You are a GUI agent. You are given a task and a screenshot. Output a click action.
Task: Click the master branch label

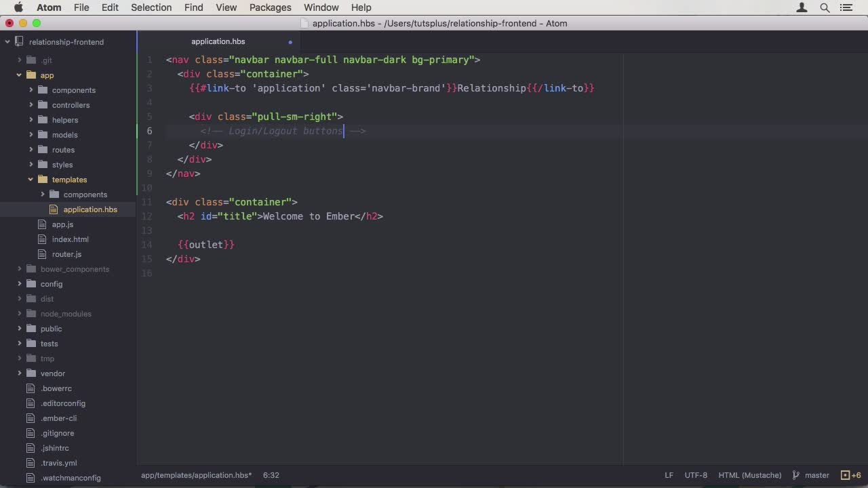(817, 475)
